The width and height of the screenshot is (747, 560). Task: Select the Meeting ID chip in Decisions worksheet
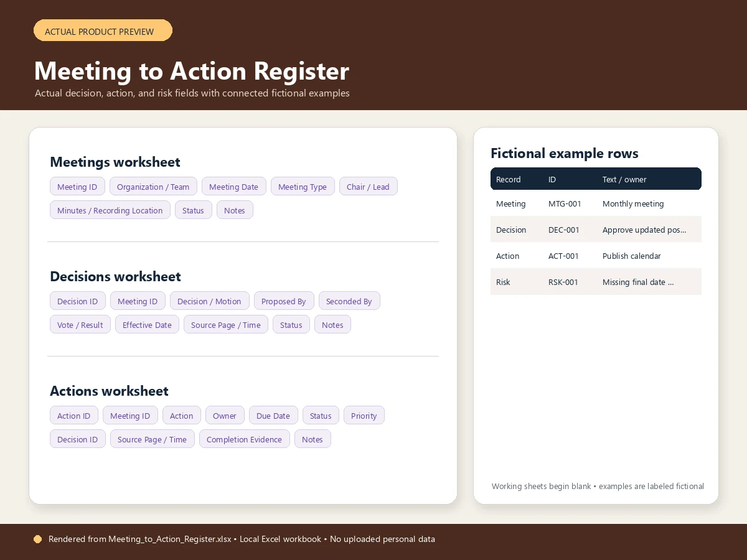(138, 301)
